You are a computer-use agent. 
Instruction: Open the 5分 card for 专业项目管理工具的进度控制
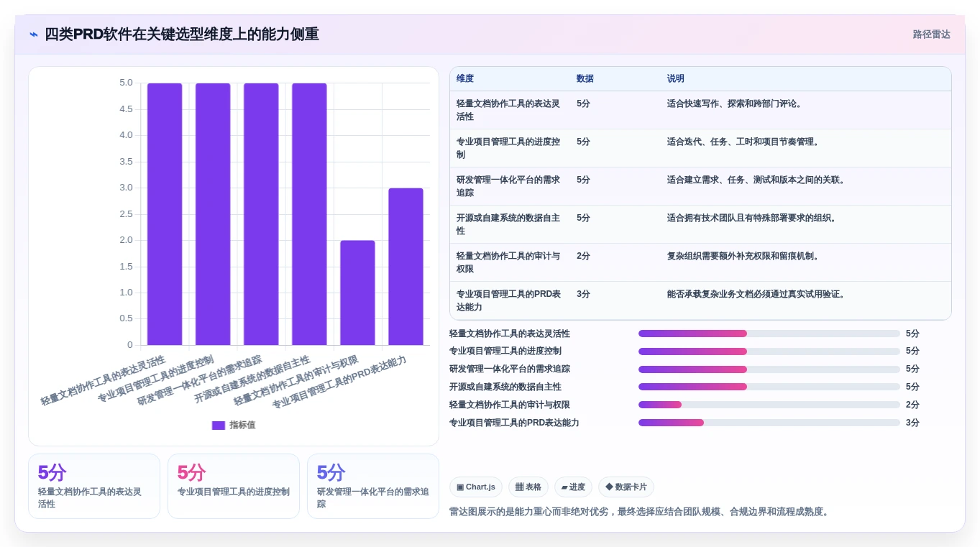pyautogui.click(x=234, y=486)
